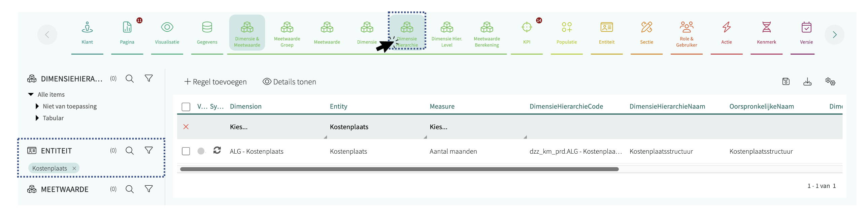Expand the Niet van toepassing node
Screen dimensions: 868x217
tap(37, 106)
